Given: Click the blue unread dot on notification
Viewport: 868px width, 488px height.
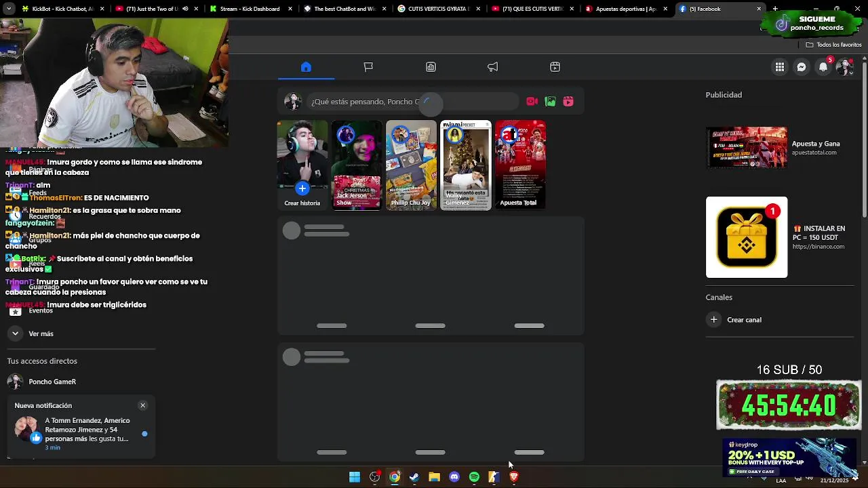Looking at the screenshot, I should tap(144, 434).
